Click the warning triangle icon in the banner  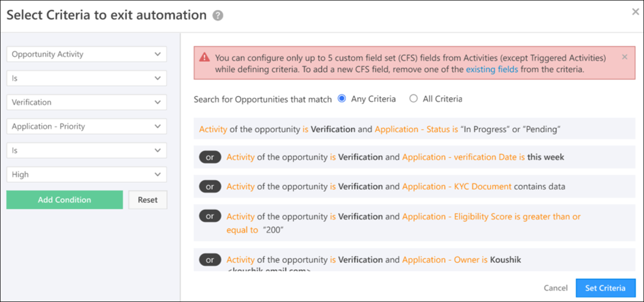coord(205,58)
